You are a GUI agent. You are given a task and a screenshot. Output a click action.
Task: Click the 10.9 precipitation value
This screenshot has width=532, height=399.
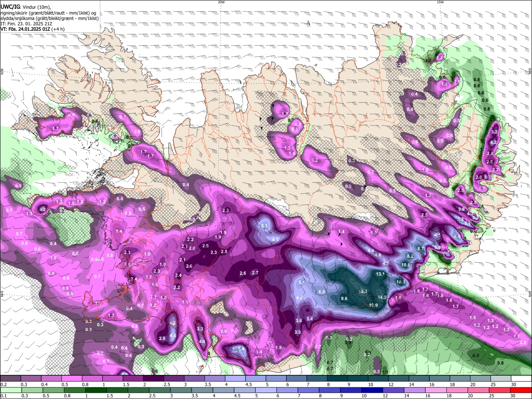[373, 305]
